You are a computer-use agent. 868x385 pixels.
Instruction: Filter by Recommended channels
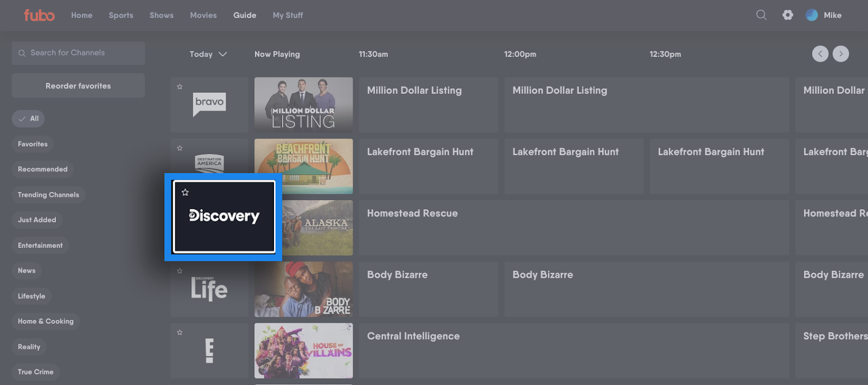click(43, 169)
